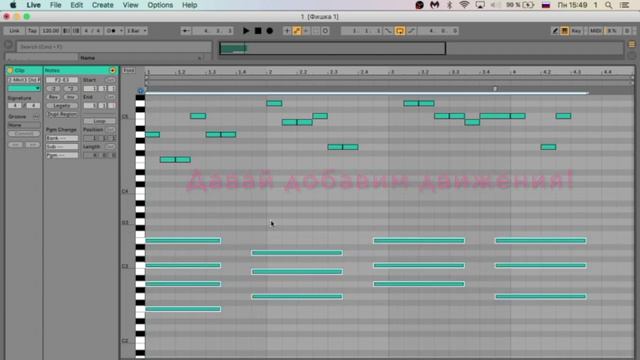The height and width of the screenshot is (360, 640).
Task: Toggle the Notes box orange circle icon
Action: (x=112, y=71)
